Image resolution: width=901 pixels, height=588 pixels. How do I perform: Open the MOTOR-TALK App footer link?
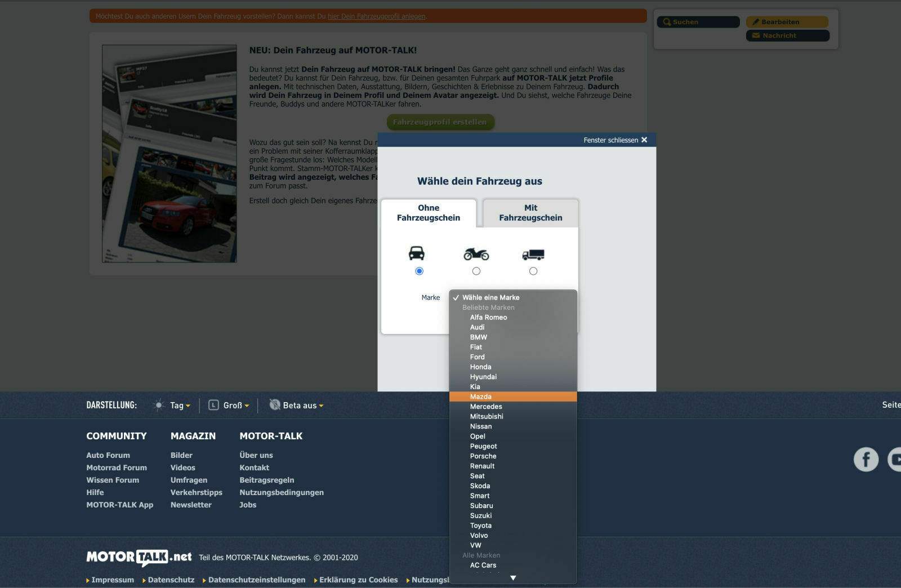tap(120, 505)
